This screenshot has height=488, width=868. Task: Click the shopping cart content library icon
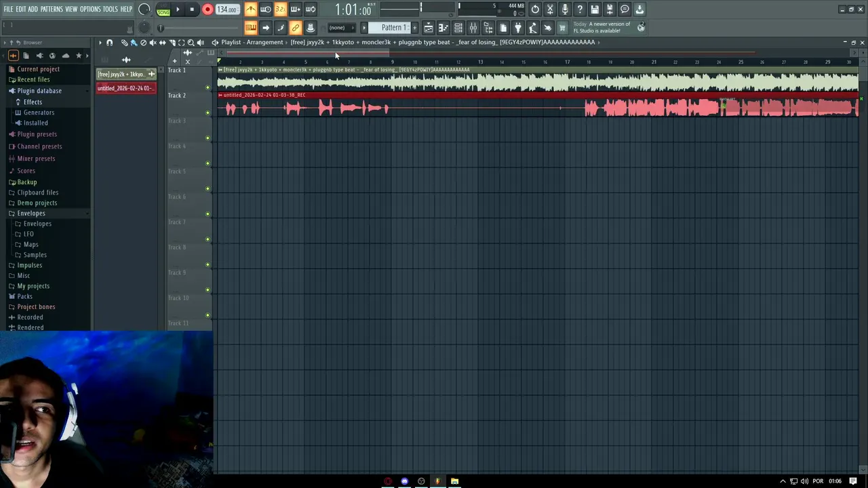click(x=561, y=28)
